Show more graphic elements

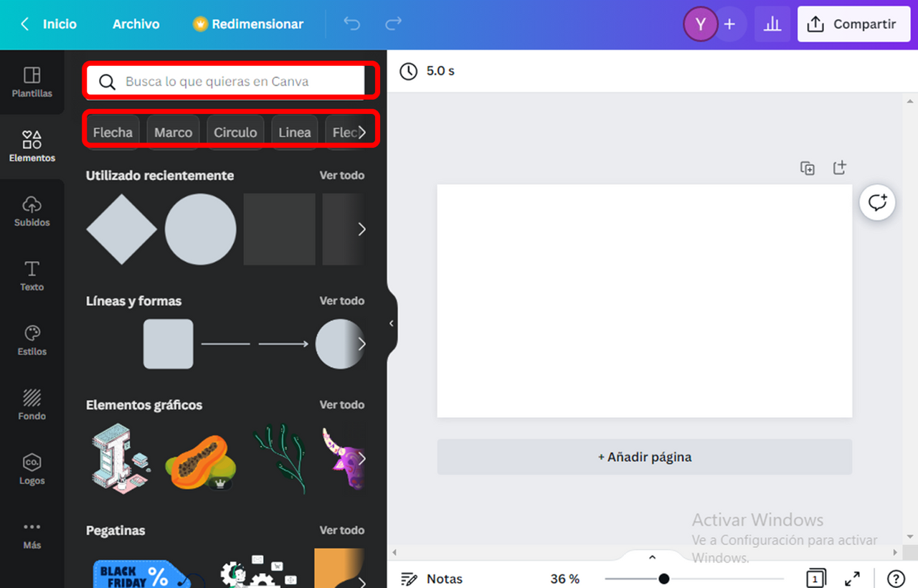pyautogui.click(x=361, y=459)
